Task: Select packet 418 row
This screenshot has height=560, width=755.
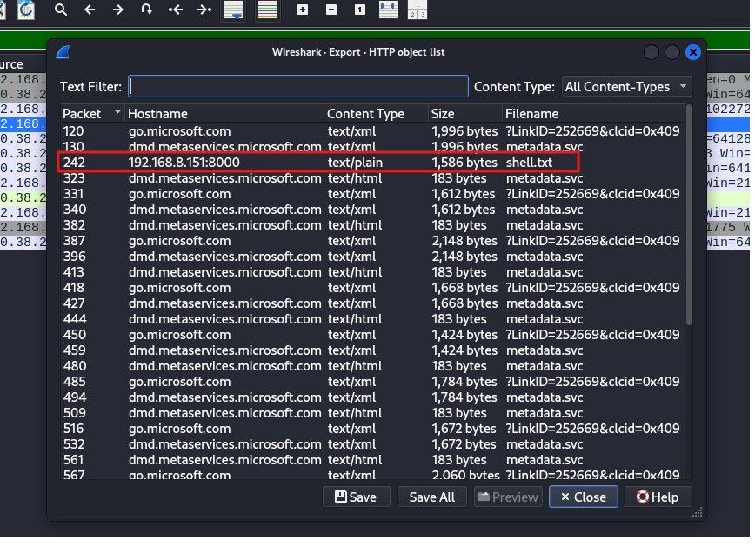Action: coord(371,288)
